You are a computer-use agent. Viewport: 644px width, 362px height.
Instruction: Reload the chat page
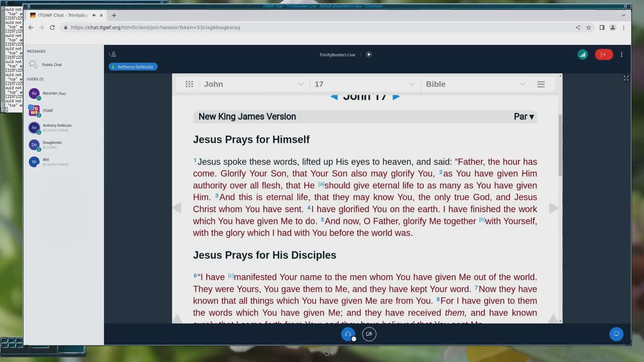52,28
